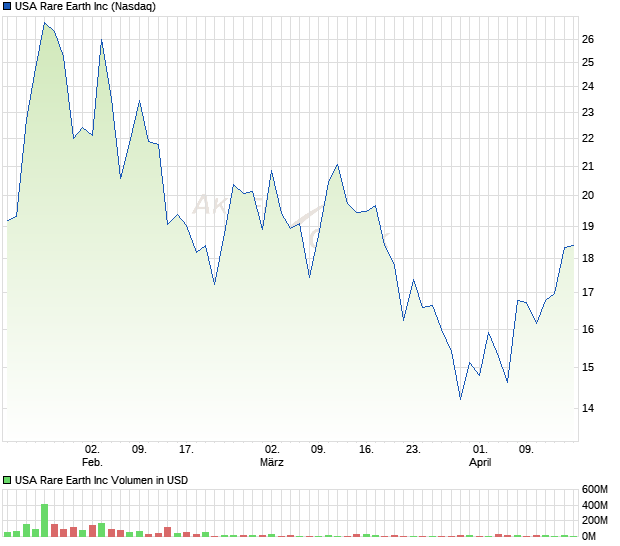The width and height of the screenshot is (620, 546).
Task: Click the price axis label 16
Action: [588, 329]
